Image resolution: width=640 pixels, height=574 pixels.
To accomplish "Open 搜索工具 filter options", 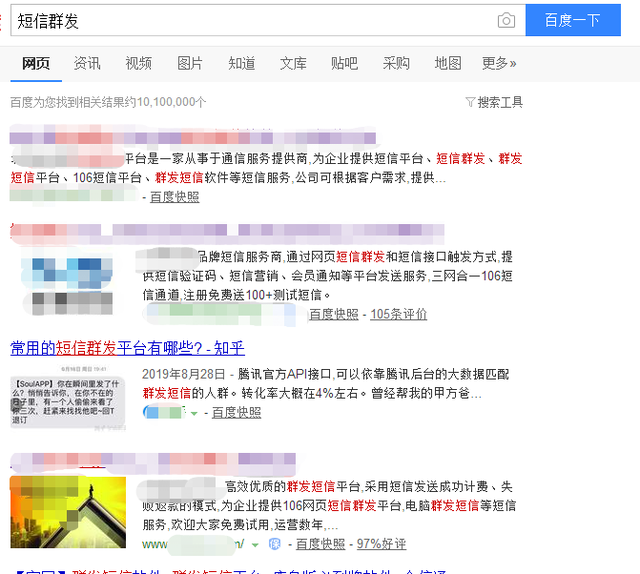I will tap(494, 102).
